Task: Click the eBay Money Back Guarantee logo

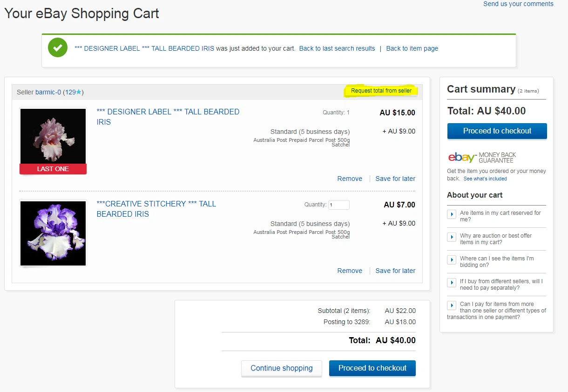Action: click(482, 158)
